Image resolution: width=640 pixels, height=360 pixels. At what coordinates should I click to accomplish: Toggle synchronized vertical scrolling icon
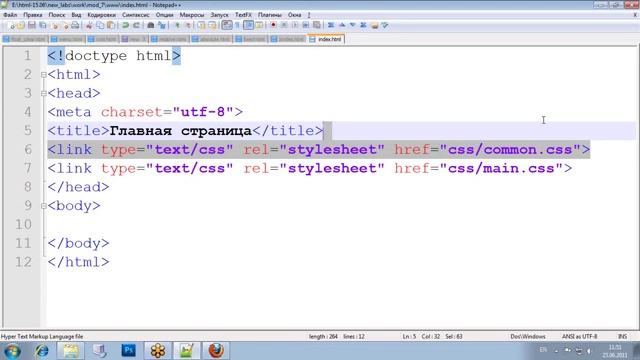(x=202, y=25)
